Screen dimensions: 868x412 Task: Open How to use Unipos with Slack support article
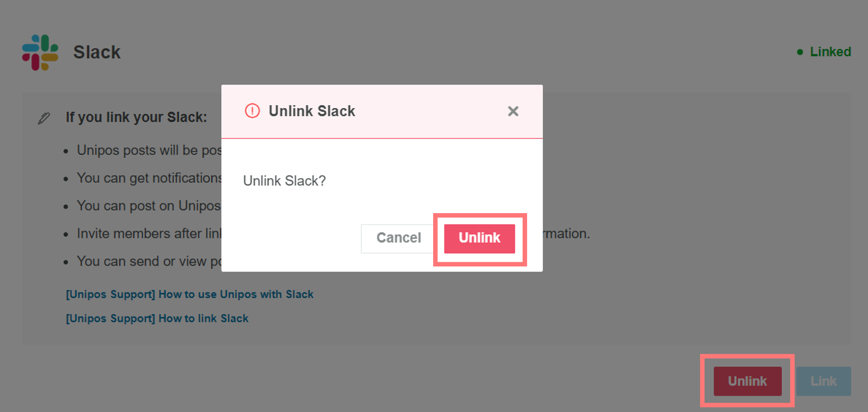[189, 294]
